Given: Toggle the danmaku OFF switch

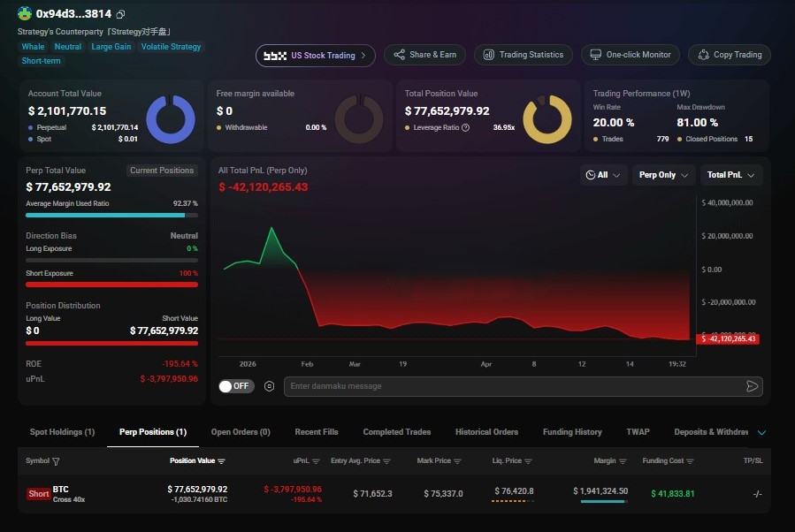Looking at the screenshot, I should (235, 386).
